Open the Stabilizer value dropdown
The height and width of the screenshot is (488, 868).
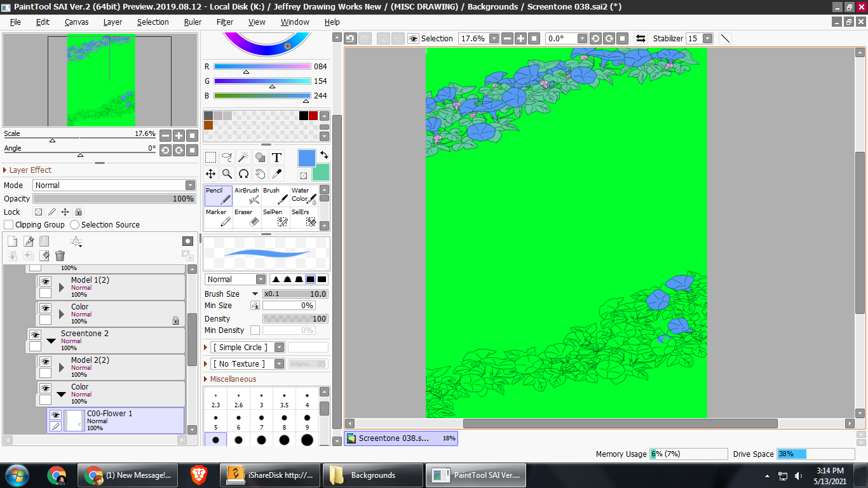click(708, 38)
